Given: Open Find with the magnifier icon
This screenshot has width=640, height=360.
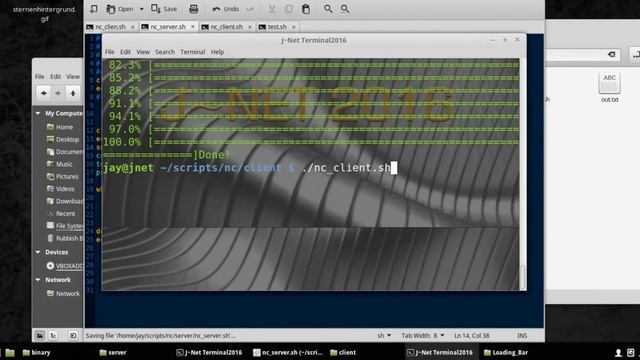Looking at the screenshot, I should (x=328, y=9).
